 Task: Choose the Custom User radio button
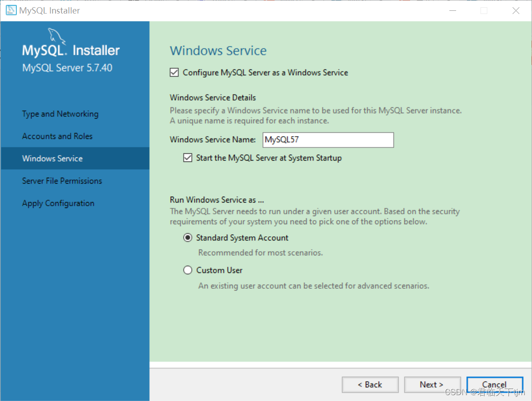pyautogui.click(x=187, y=270)
